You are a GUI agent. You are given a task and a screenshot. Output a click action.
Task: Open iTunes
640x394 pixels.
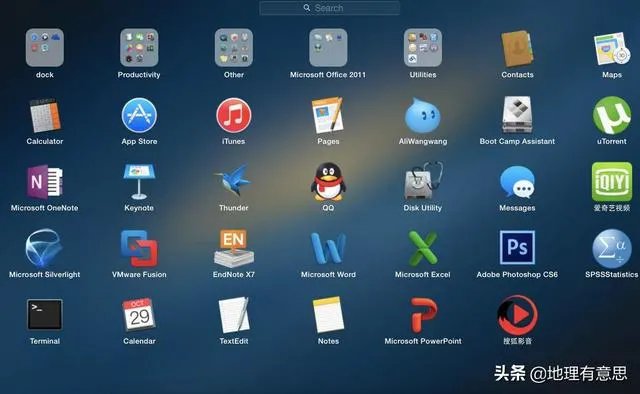point(233,115)
